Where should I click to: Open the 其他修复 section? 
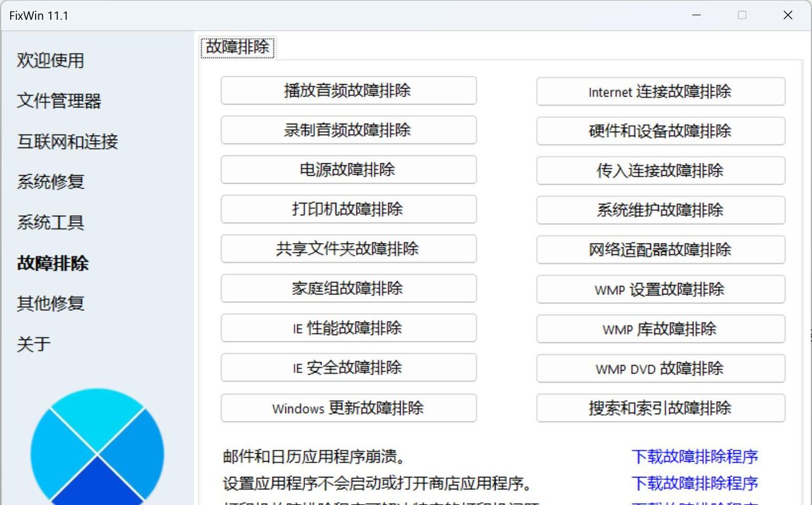click(49, 304)
